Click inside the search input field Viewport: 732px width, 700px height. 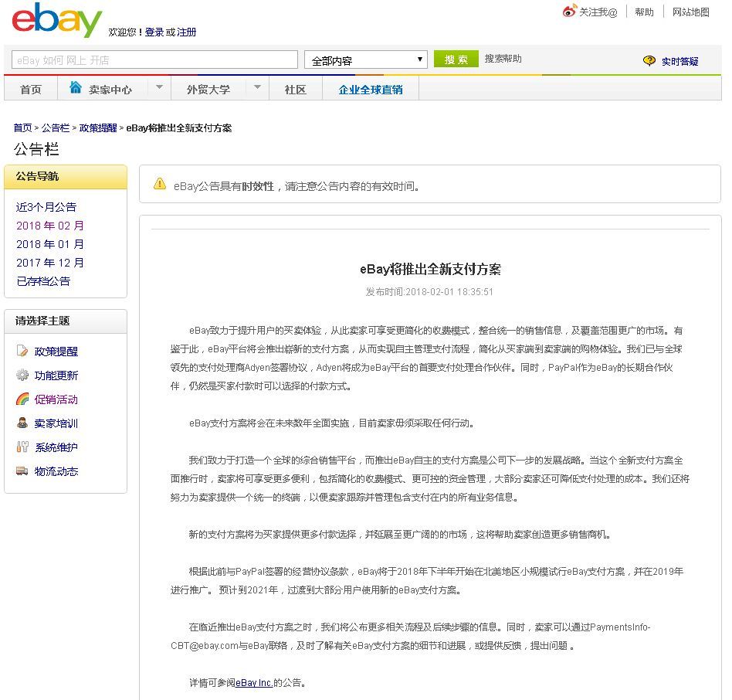point(154,59)
